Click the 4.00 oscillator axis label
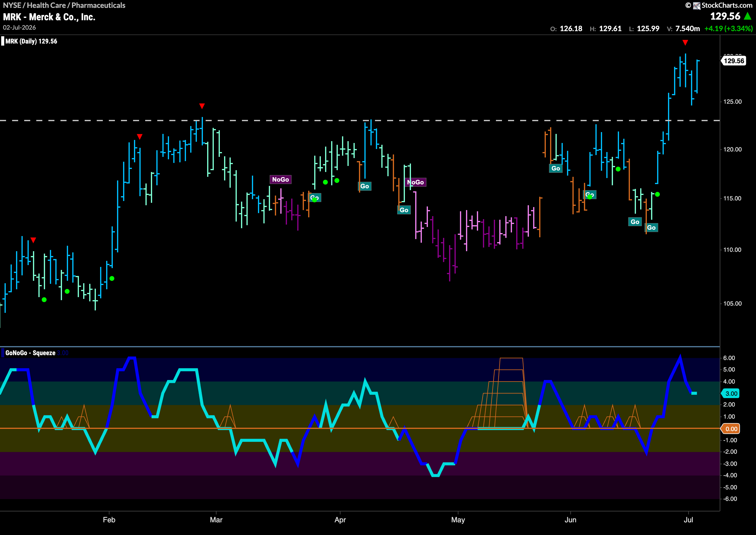756x535 pixels. pos(729,381)
